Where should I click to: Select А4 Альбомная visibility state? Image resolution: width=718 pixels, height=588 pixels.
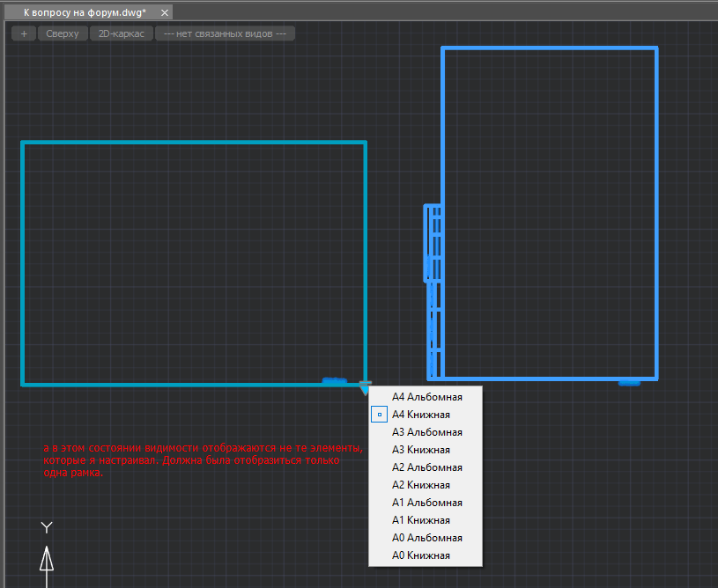(426, 397)
